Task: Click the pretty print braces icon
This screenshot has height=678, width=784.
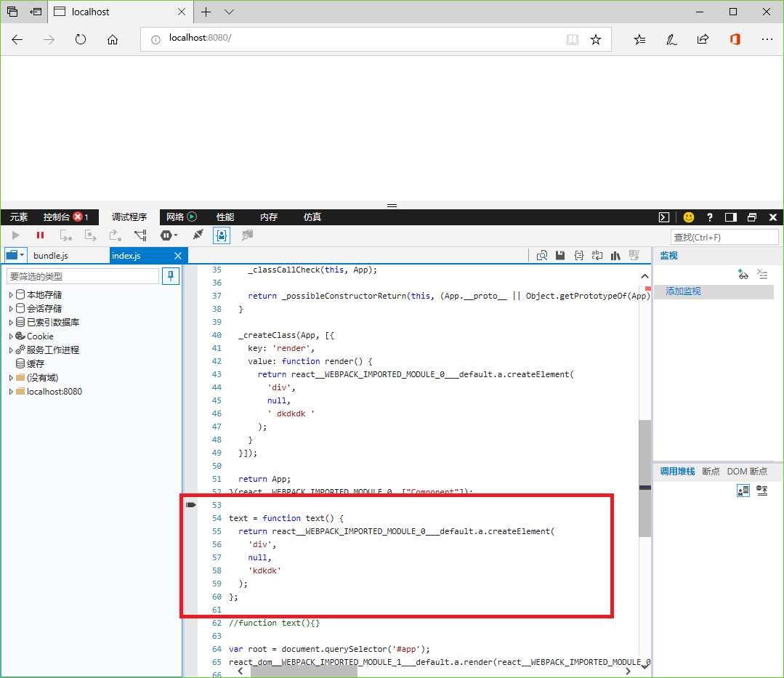Action: (x=579, y=255)
